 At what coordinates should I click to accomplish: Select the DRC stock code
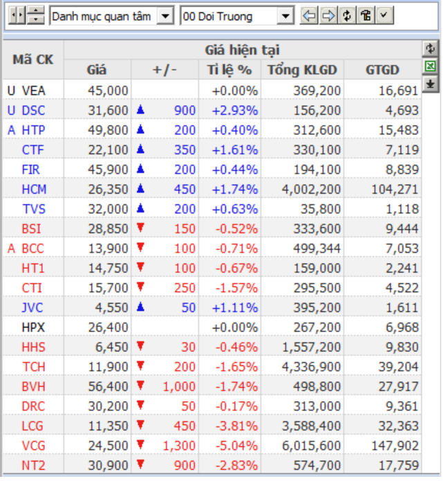click(x=33, y=406)
